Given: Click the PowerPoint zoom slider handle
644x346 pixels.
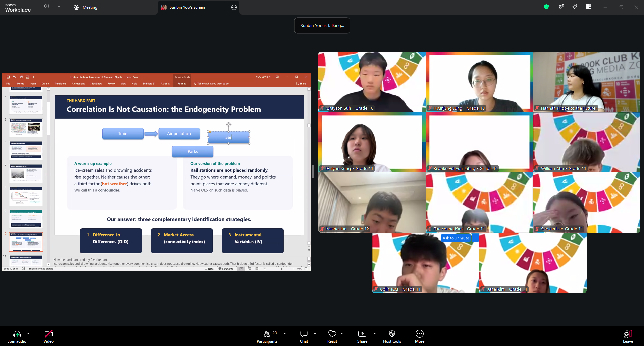Looking at the screenshot, I should [x=282, y=269].
